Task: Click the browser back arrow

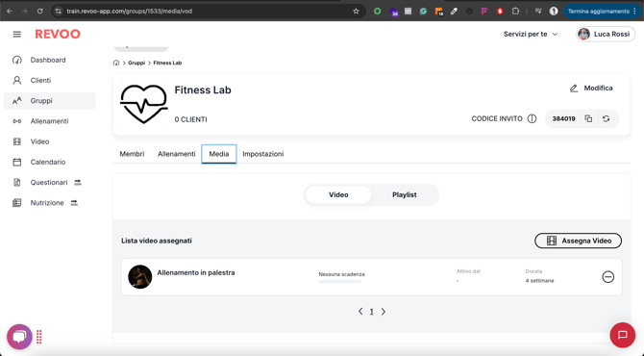Action: [x=10, y=12]
